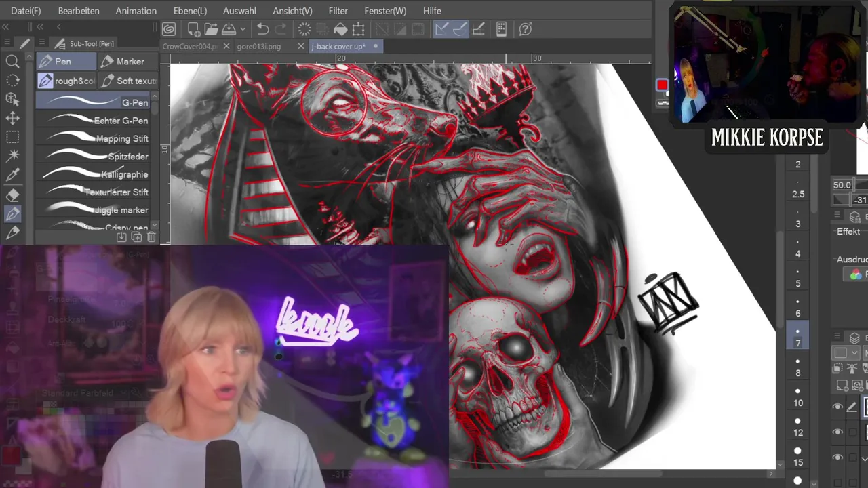Screen dimensions: 868x488
Task: Click the Clear (dotted circle) icon
Action: [x=304, y=29]
